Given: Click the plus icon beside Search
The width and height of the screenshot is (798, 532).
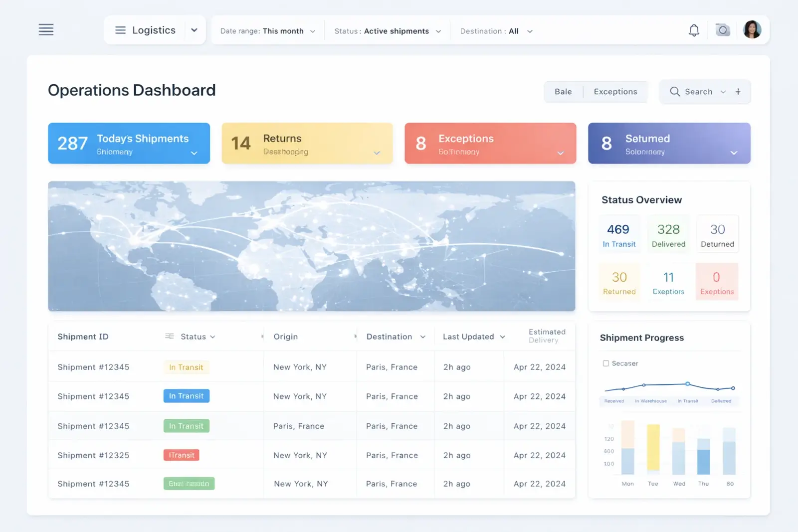Looking at the screenshot, I should pyautogui.click(x=738, y=91).
